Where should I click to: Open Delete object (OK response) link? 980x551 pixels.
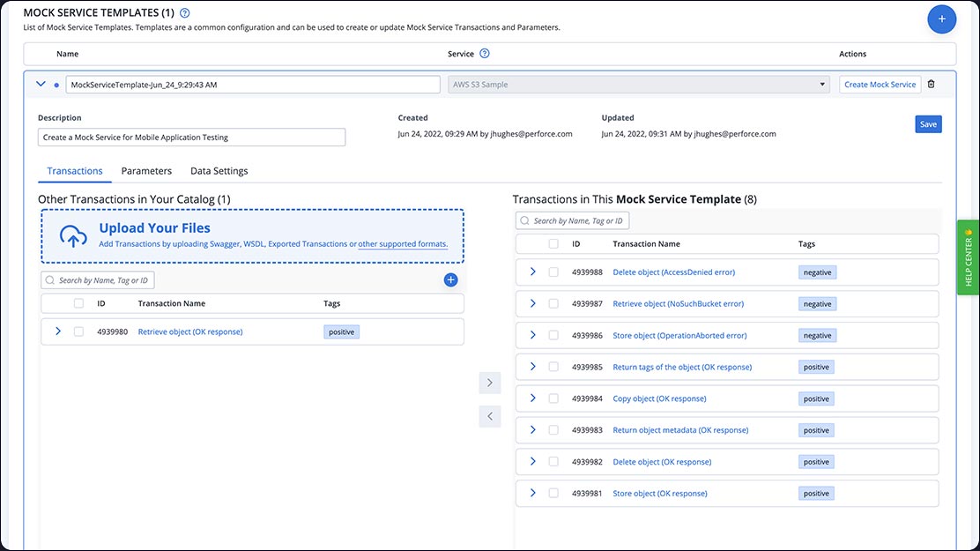662,462
